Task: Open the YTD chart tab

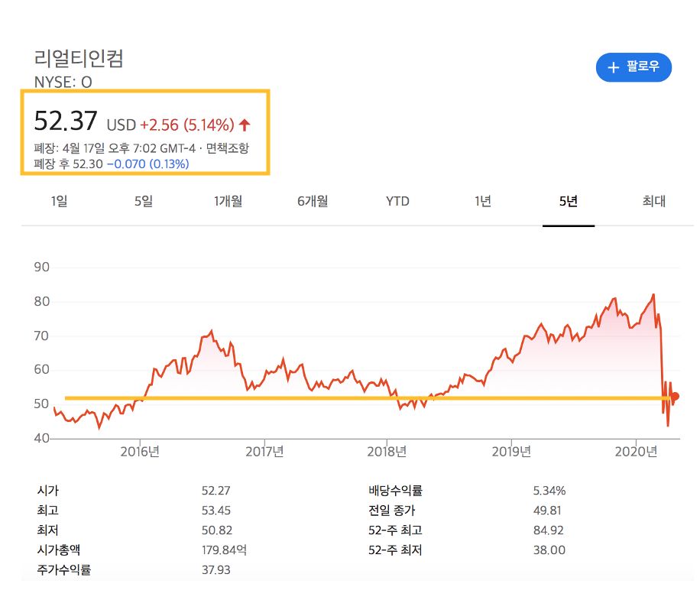Action: (x=397, y=201)
